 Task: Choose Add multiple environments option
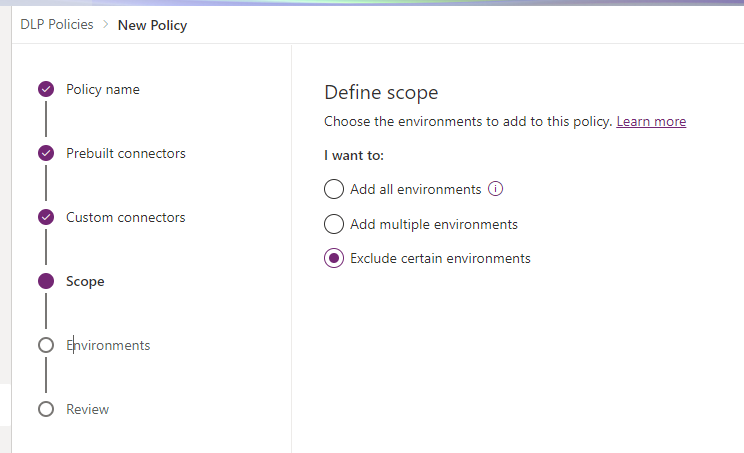[x=334, y=224]
